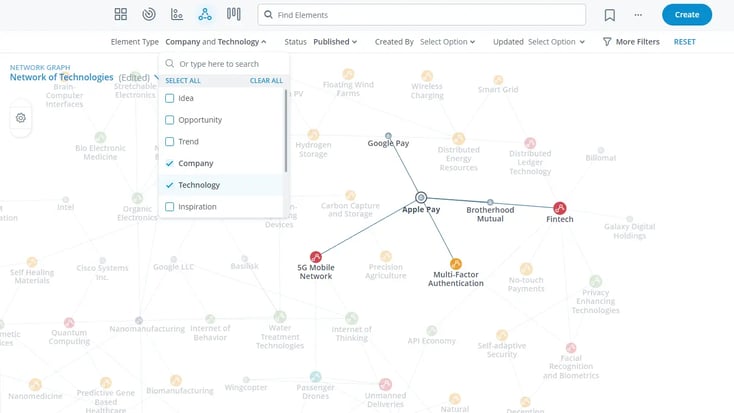
Task: Open the grid dashboard view icon
Action: tap(121, 15)
